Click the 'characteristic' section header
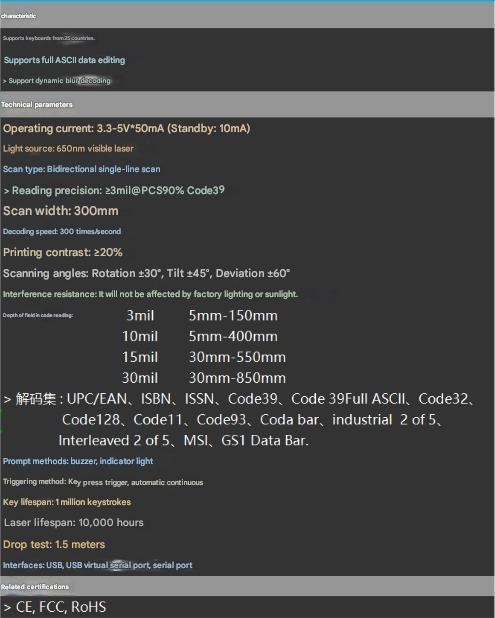The width and height of the screenshot is (495, 618). pos(247,16)
